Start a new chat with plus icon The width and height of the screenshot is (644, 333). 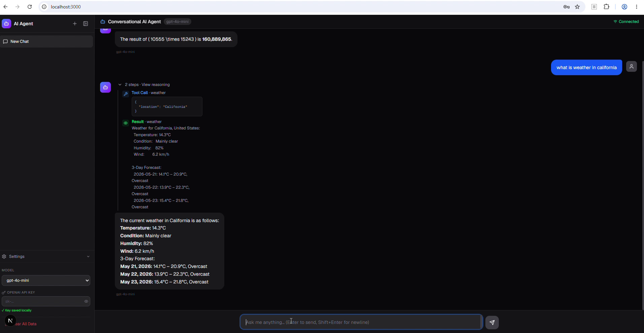[x=75, y=24]
